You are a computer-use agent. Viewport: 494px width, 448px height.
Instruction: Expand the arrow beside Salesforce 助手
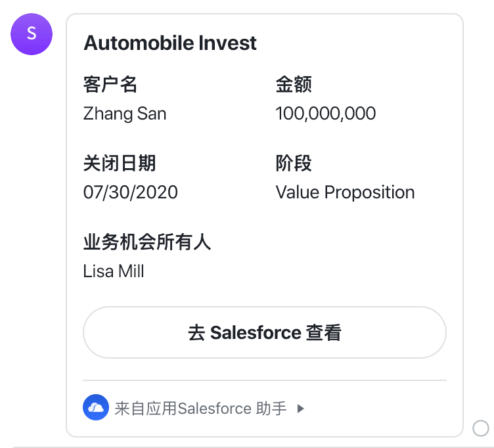point(301,409)
